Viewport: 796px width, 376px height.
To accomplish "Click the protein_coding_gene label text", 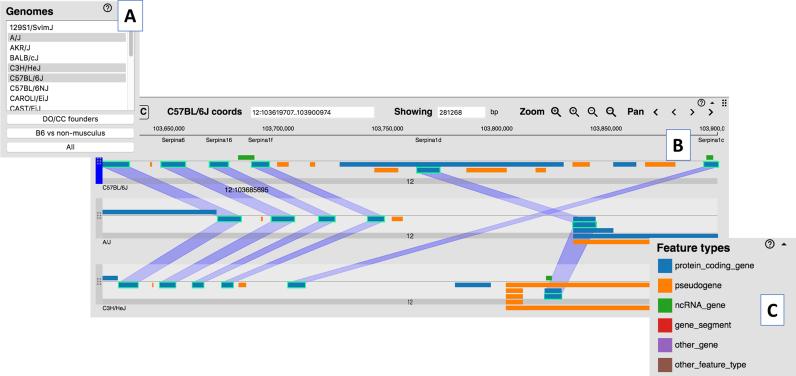I will pos(714,266).
